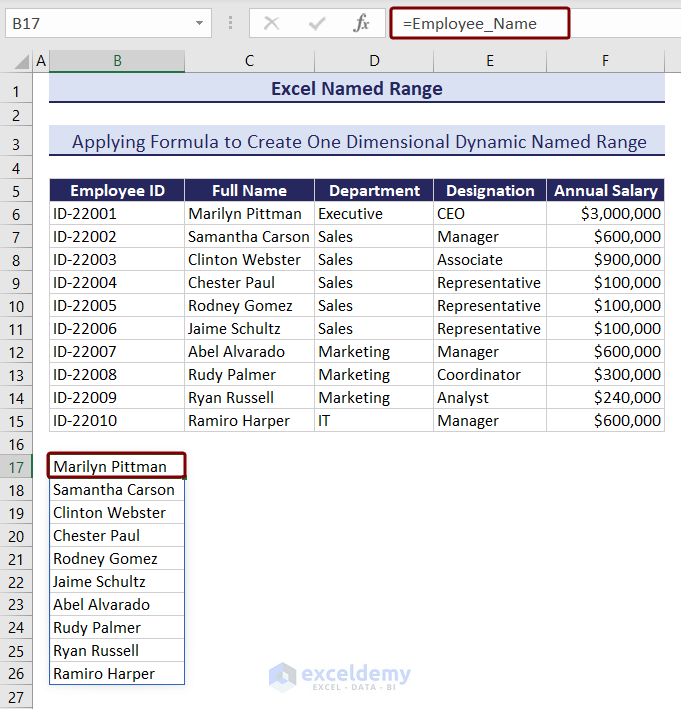Image resolution: width=681 pixels, height=709 pixels.
Task: Select column F header
Action: pos(605,61)
